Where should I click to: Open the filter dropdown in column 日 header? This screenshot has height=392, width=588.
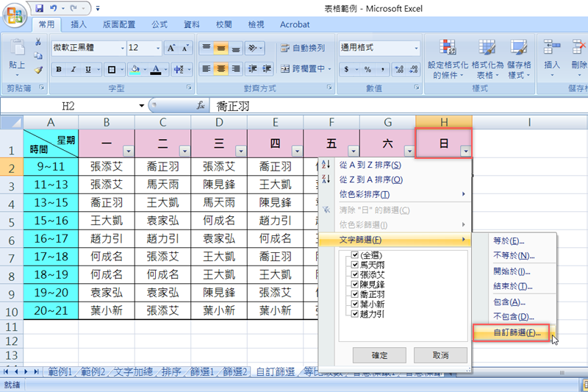click(x=465, y=151)
